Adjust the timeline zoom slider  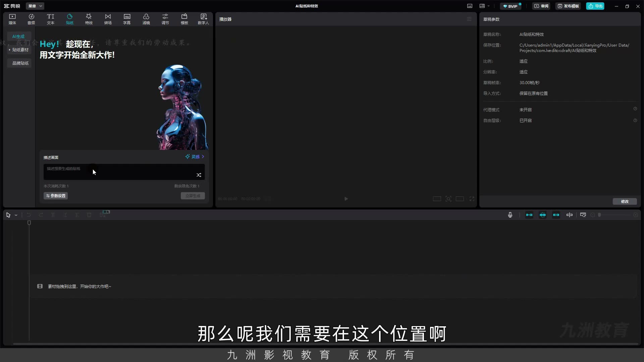click(599, 215)
